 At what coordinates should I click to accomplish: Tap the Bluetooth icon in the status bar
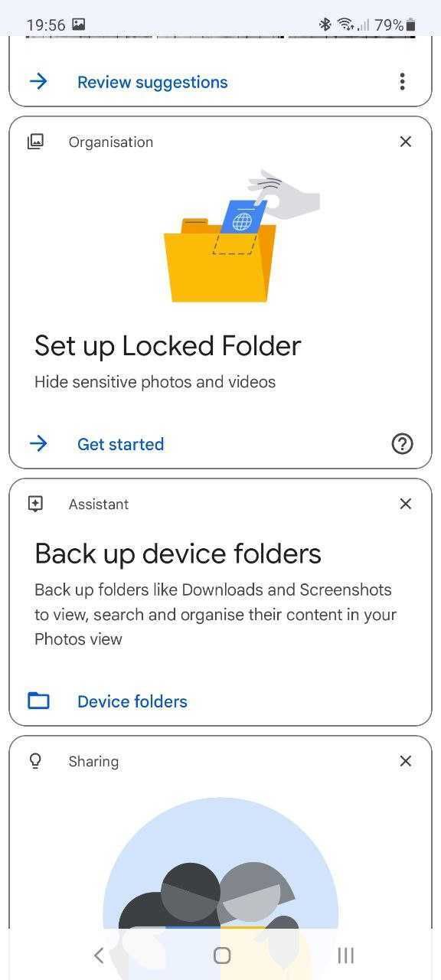(x=325, y=24)
